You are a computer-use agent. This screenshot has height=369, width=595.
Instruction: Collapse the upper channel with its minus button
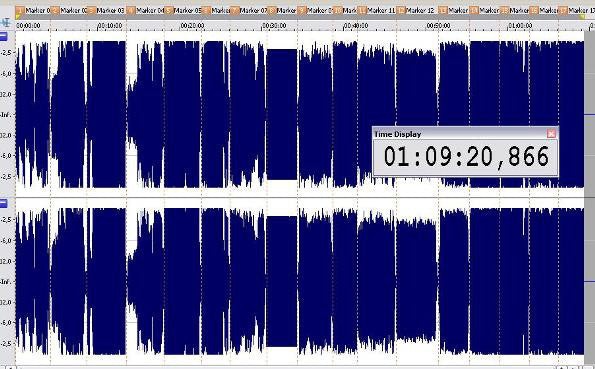[3, 36]
